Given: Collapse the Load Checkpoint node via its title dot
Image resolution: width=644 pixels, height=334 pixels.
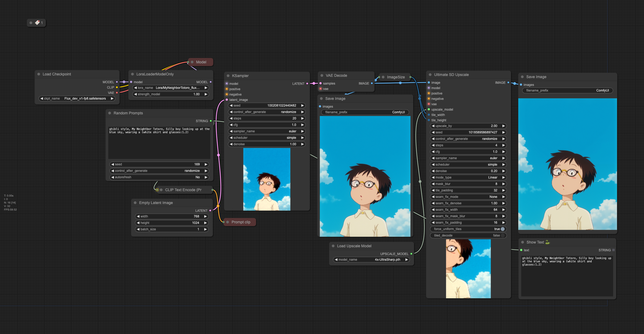Looking at the screenshot, I should 39,74.
